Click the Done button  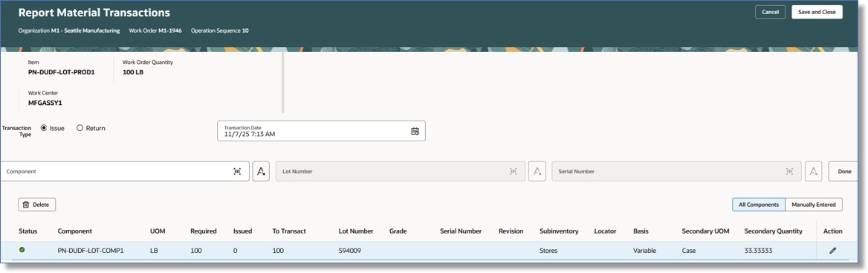tap(844, 172)
